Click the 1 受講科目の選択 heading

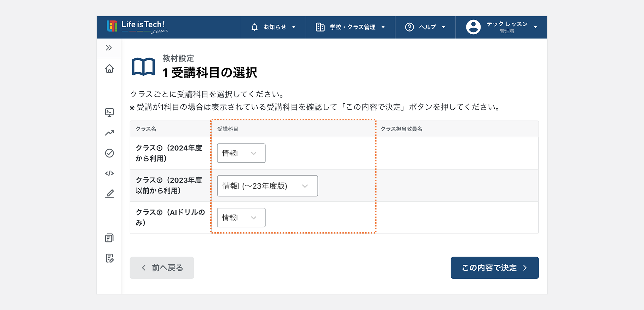pos(209,73)
